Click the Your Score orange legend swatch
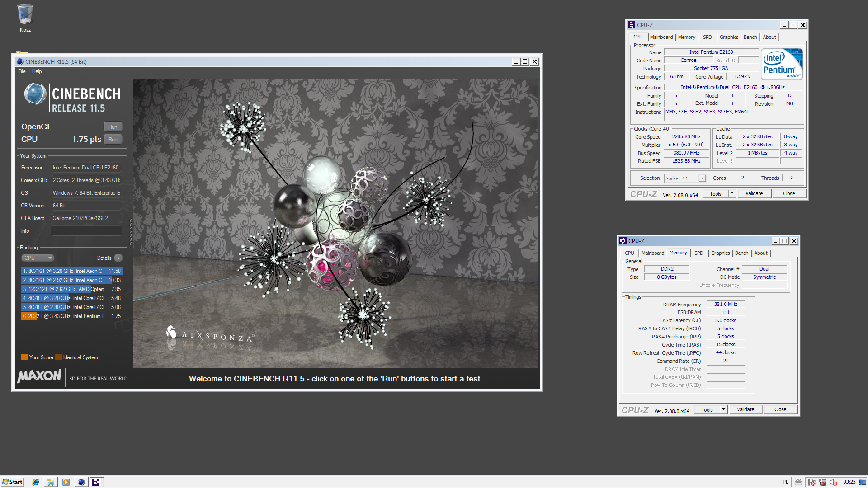The width and height of the screenshot is (868, 488). (x=24, y=357)
